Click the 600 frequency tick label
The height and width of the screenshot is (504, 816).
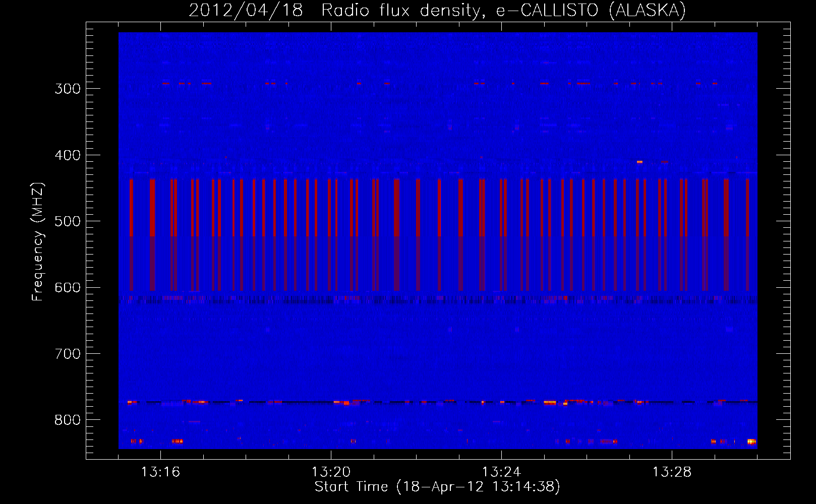click(68, 288)
